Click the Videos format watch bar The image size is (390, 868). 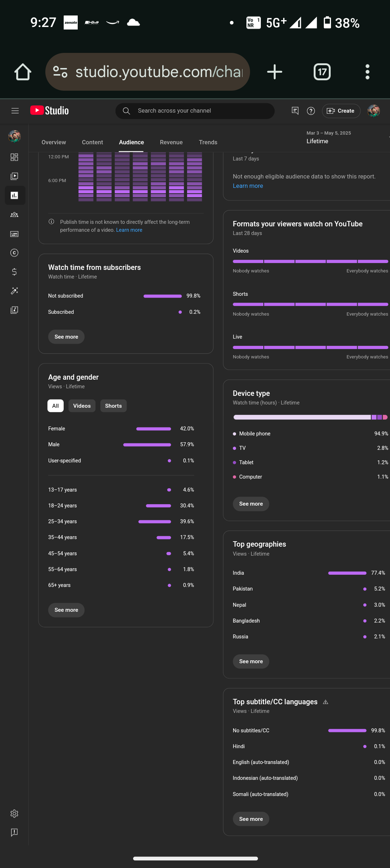[x=310, y=261]
